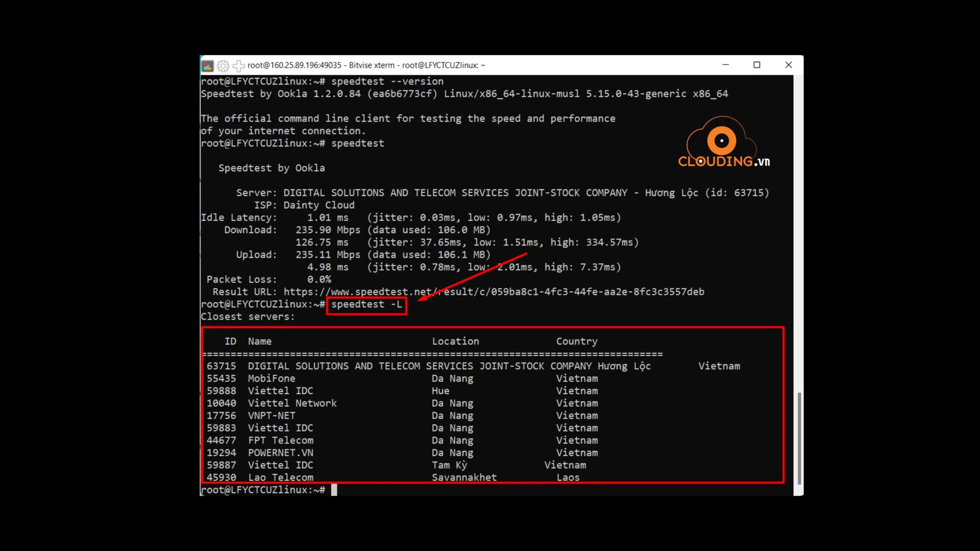
Task: Click the '126.75 ms' download latency value
Action: 322,243
